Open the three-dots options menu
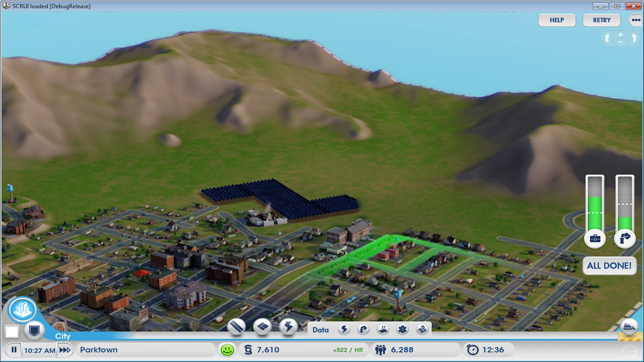The image size is (644, 362). pos(636,20)
